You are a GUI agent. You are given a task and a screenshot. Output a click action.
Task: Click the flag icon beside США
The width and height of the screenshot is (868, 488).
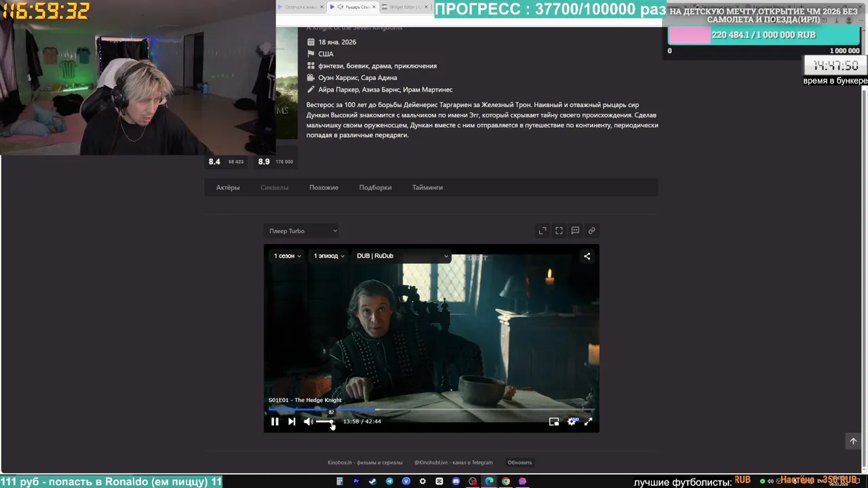click(x=311, y=54)
